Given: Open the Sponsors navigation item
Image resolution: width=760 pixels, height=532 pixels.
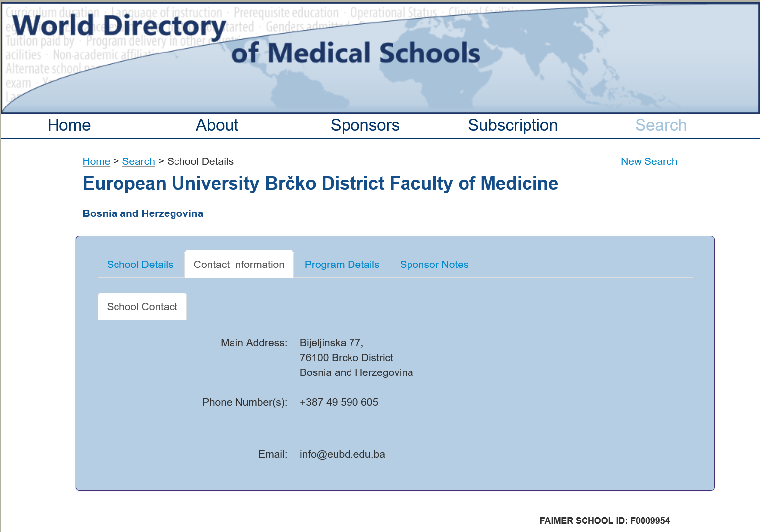Looking at the screenshot, I should pyautogui.click(x=365, y=125).
